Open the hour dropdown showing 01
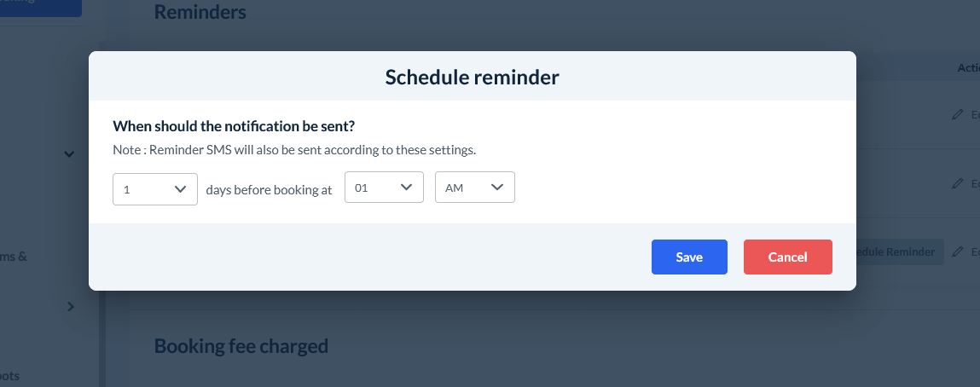The width and height of the screenshot is (980, 387). (385, 188)
